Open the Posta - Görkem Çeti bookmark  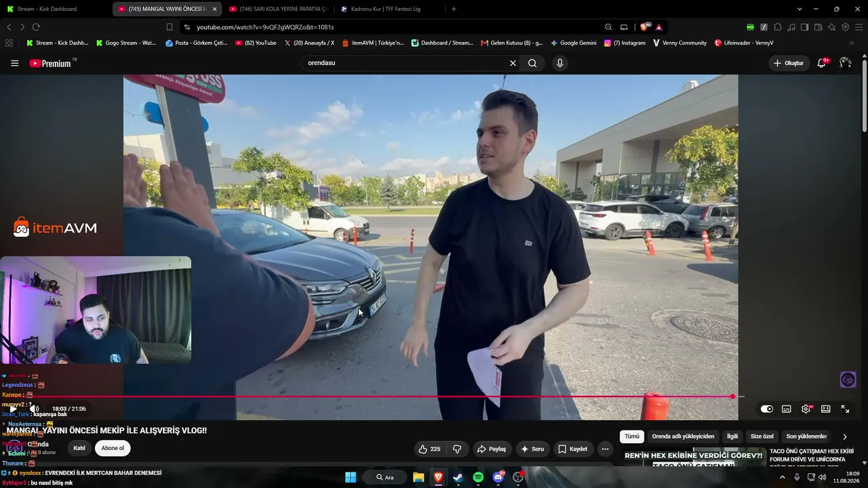click(x=197, y=43)
